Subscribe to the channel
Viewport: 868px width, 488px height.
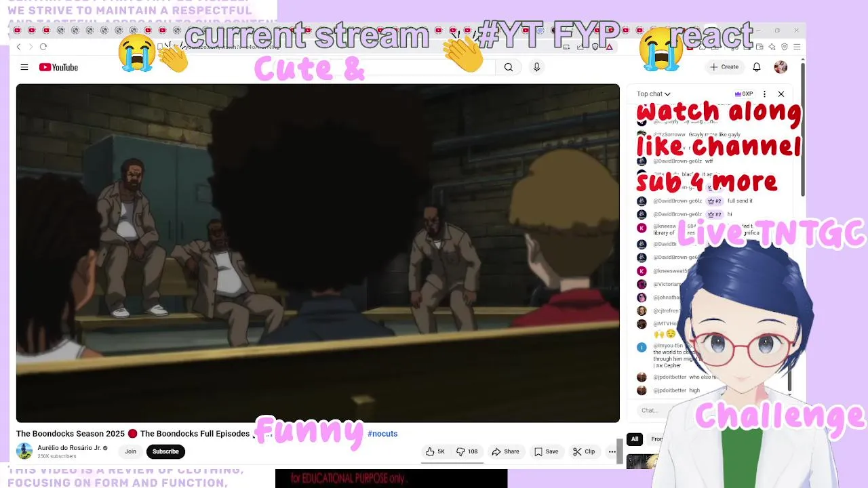[165, 451]
